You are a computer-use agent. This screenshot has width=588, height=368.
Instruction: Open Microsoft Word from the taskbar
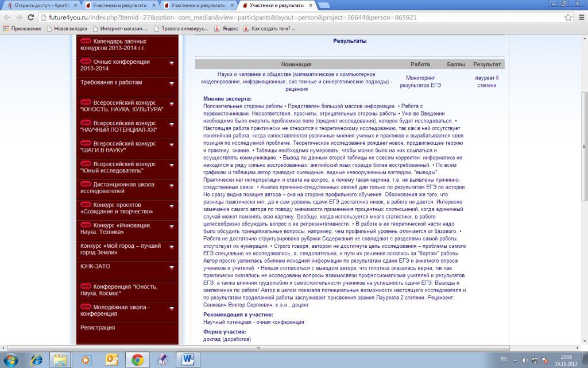(x=188, y=359)
